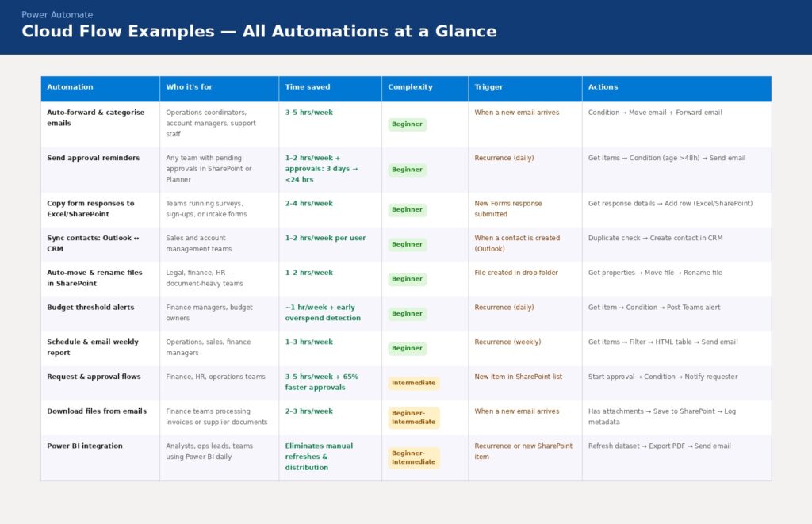Select the Auto-forward & categorise emails row title
Screen dimensions: 812x524
coord(96,117)
